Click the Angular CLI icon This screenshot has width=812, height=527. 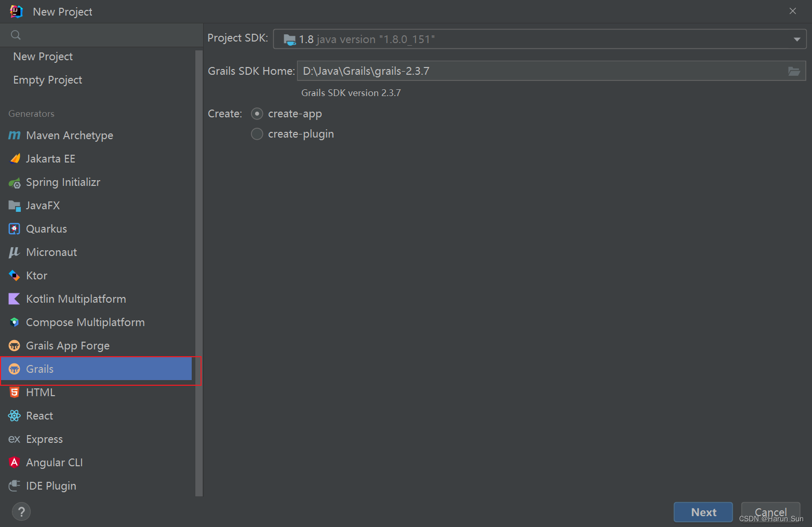pos(15,463)
